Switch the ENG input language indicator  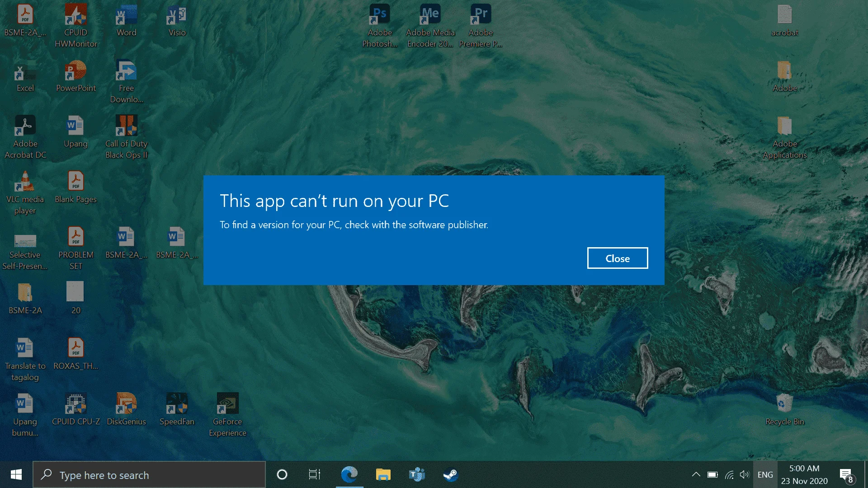point(765,474)
